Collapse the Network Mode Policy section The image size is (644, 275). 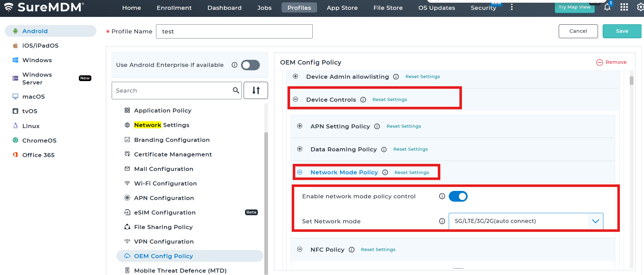click(x=300, y=172)
